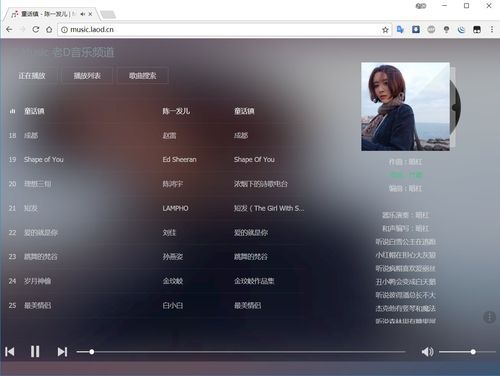Open the light bulb extension icon
The height and width of the screenshot is (376, 500).
click(446, 30)
